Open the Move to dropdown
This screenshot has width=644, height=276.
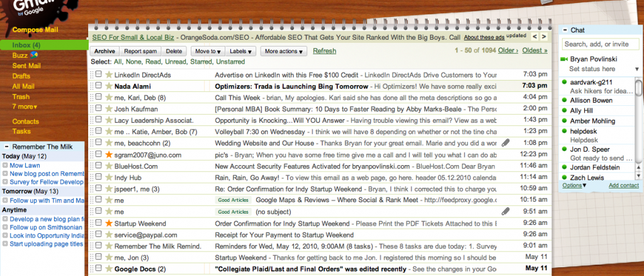[x=208, y=52]
